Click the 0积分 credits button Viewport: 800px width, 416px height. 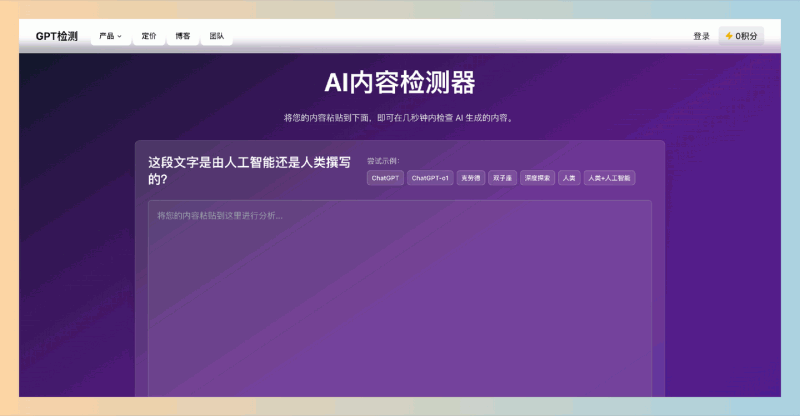point(741,36)
